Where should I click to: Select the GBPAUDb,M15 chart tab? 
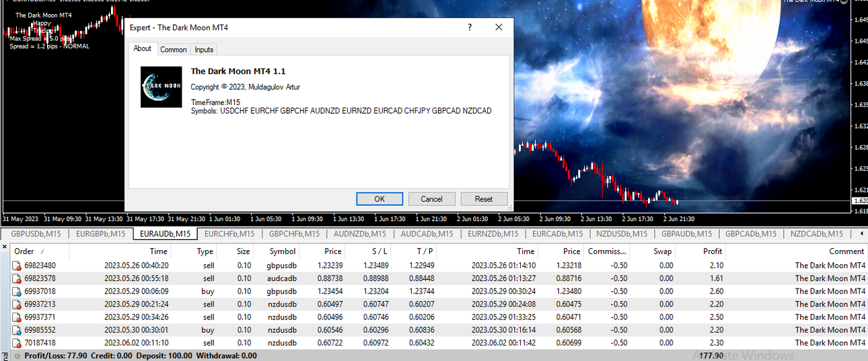pyautogui.click(x=686, y=234)
